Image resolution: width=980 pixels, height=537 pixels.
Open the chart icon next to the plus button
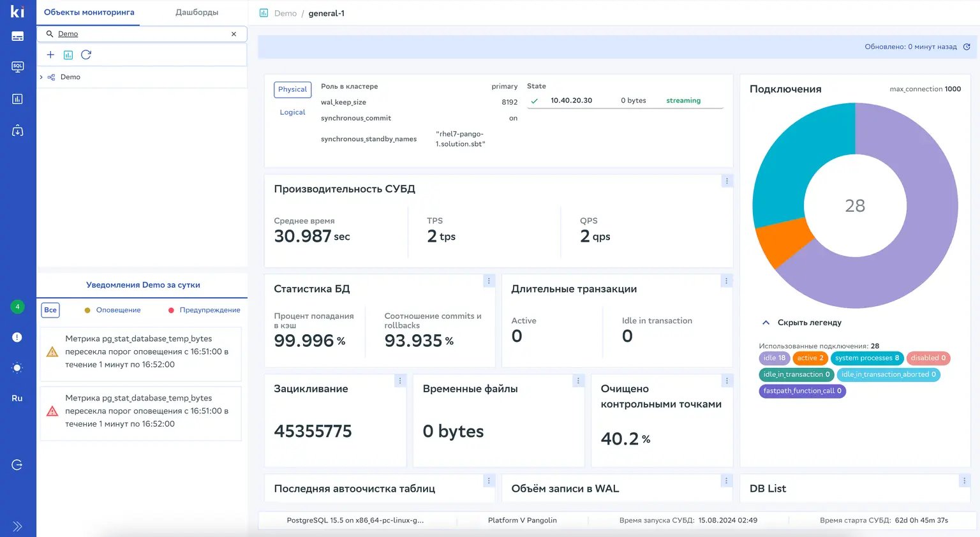pyautogui.click(x=68, y=55)
